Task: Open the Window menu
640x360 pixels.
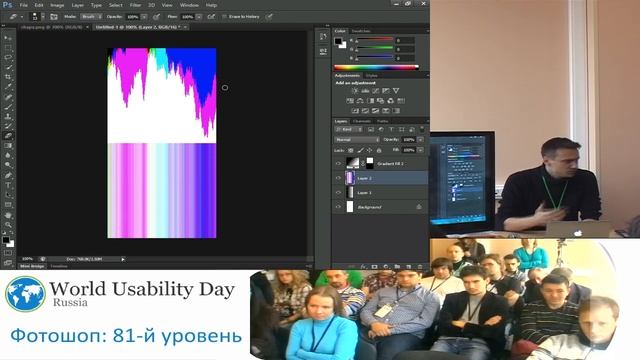Action: point(189,5)
